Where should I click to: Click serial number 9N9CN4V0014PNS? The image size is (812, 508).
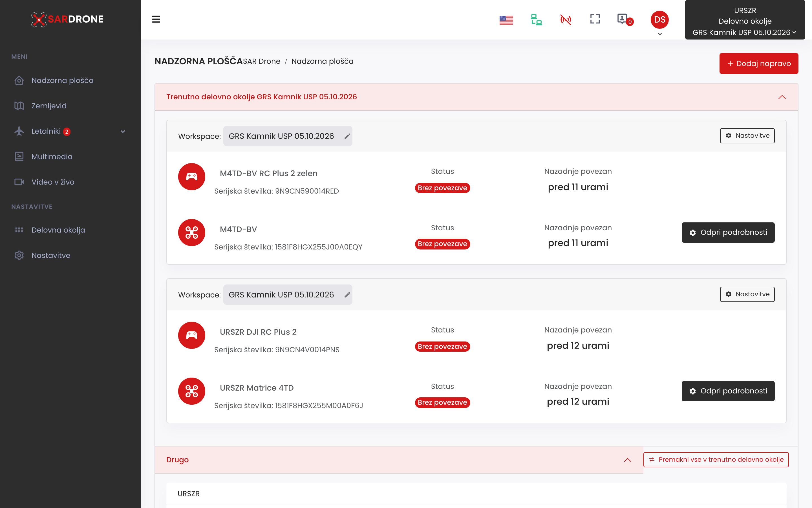point(307,350)
